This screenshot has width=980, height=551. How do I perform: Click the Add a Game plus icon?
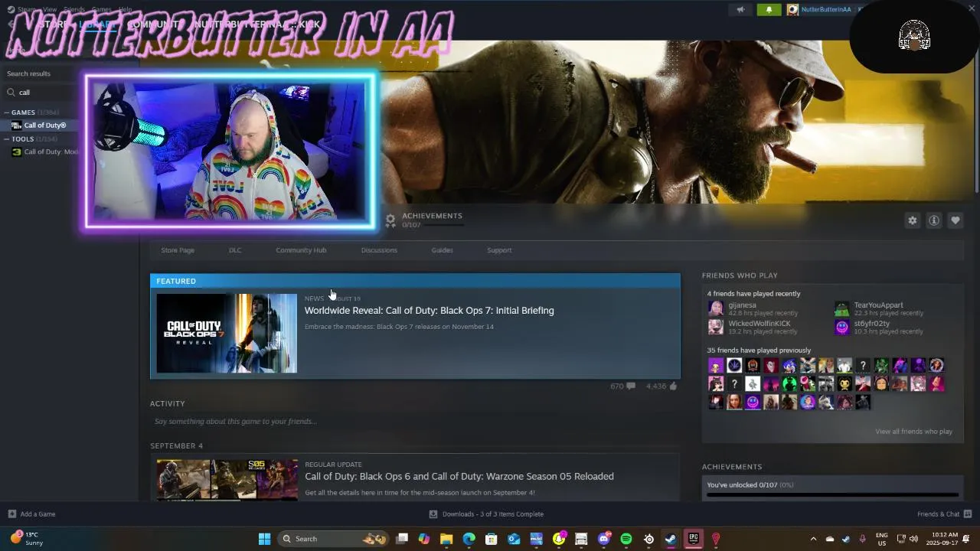click(x=11, y=514)
